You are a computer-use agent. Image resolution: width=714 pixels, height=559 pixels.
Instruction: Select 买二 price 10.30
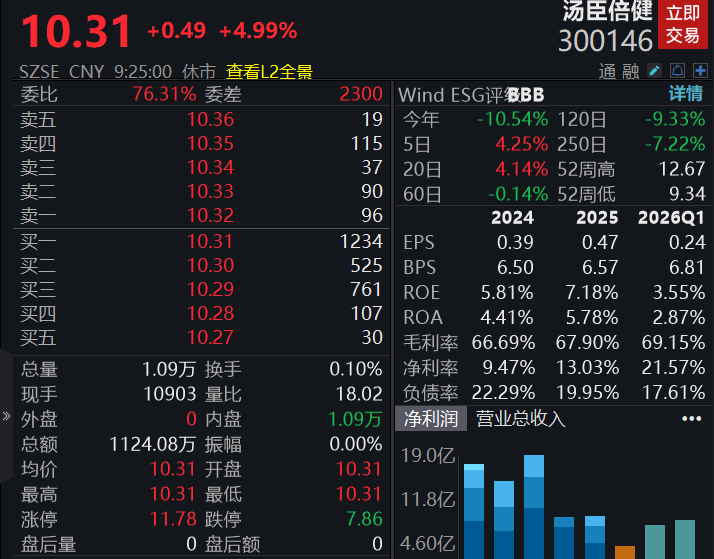[210, 265]
